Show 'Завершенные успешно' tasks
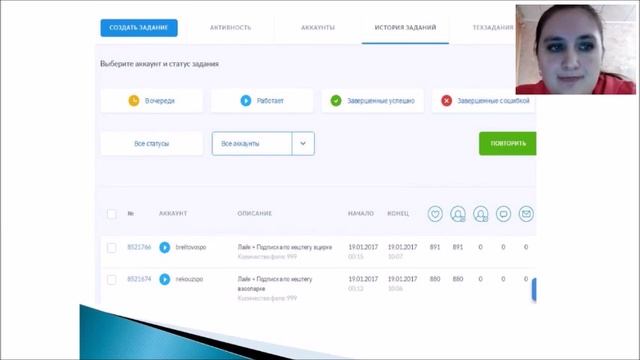This screenshot has width=640, height=360. pos(372,101)
